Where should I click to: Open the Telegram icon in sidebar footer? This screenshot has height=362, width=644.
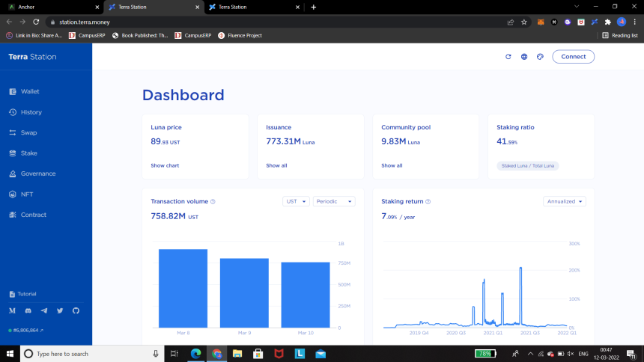point(44,310)
